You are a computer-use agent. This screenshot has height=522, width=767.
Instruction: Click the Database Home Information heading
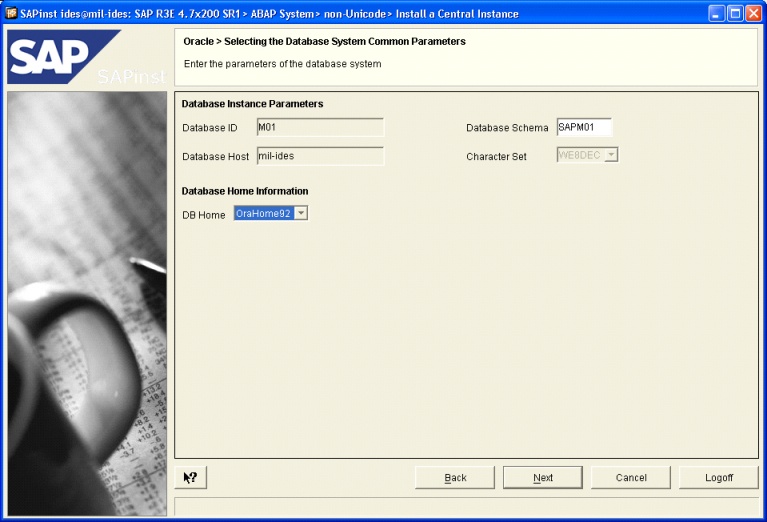(x=245, y=191)
